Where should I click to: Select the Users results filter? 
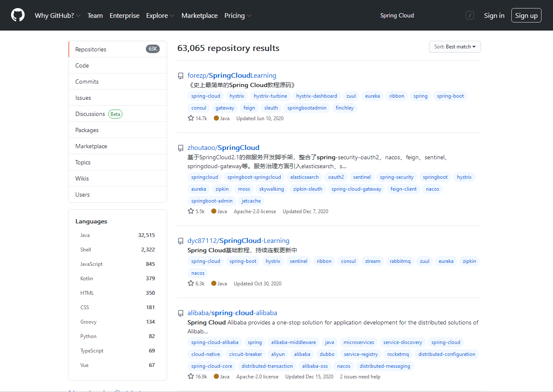click(x=117, y=195)
